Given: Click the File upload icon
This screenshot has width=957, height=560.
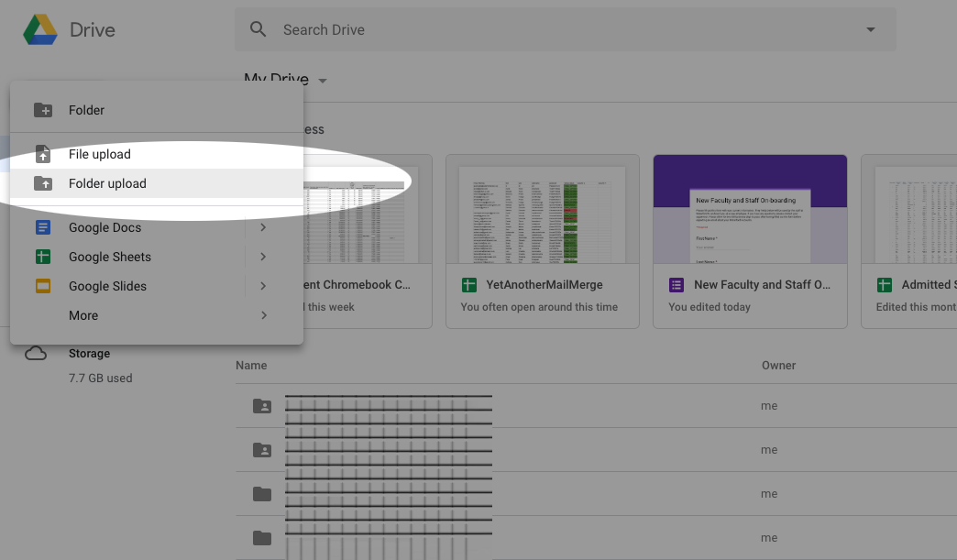Looking at the screenshot, I should [43, 154].
